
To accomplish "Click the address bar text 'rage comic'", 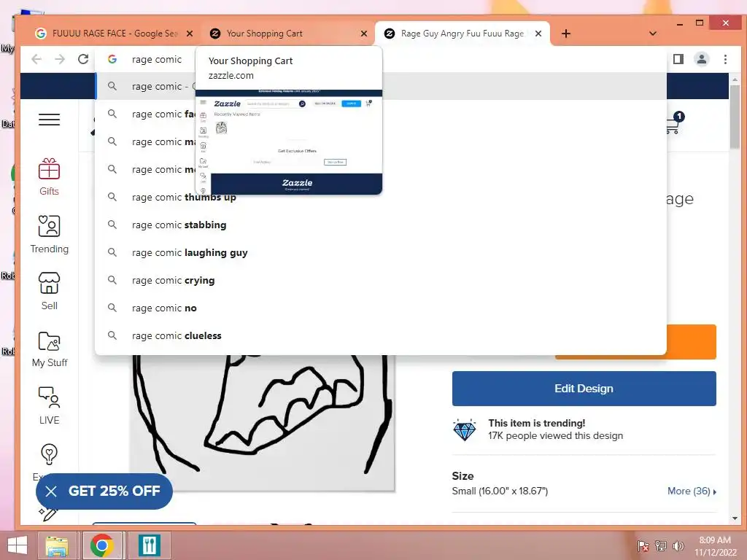I will pyautogui.click(x=156, y=59).
